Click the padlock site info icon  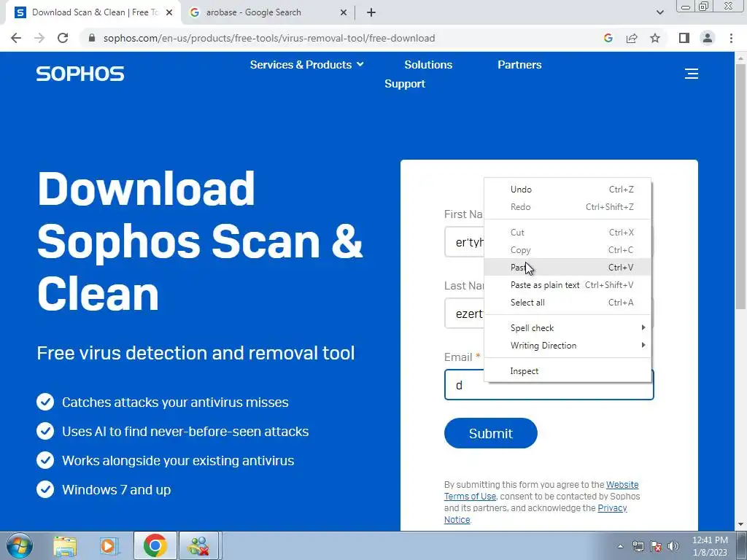coord(92,38)
